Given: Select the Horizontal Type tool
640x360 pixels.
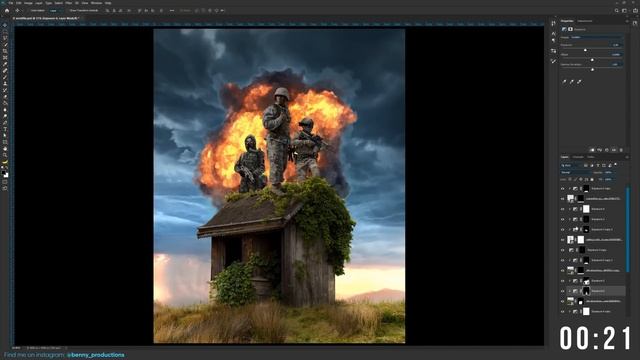Looking at the screenshot, I should tap(5, 129).
